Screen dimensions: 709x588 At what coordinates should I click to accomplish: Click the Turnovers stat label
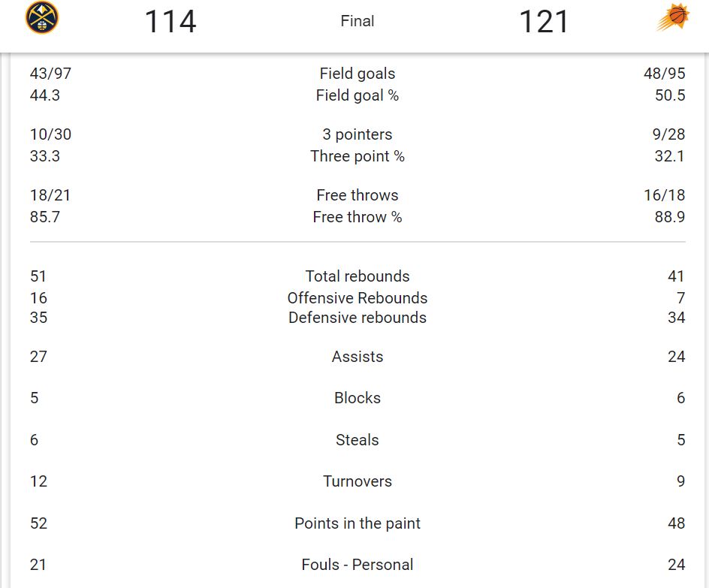click(x=358, y=481)
